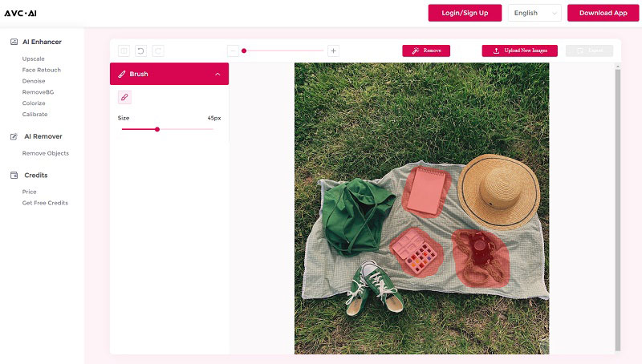Click the masked paint palette in image

point(414,251)
